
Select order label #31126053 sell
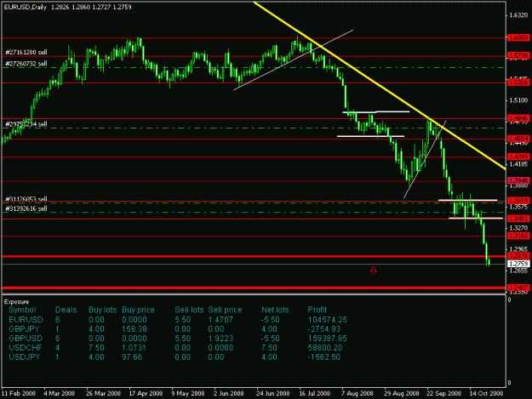click(x=26, y=199)
